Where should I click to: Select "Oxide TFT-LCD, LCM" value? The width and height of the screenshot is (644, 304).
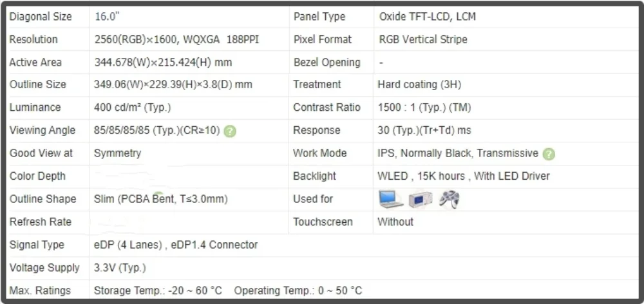(x=428, y=17)
